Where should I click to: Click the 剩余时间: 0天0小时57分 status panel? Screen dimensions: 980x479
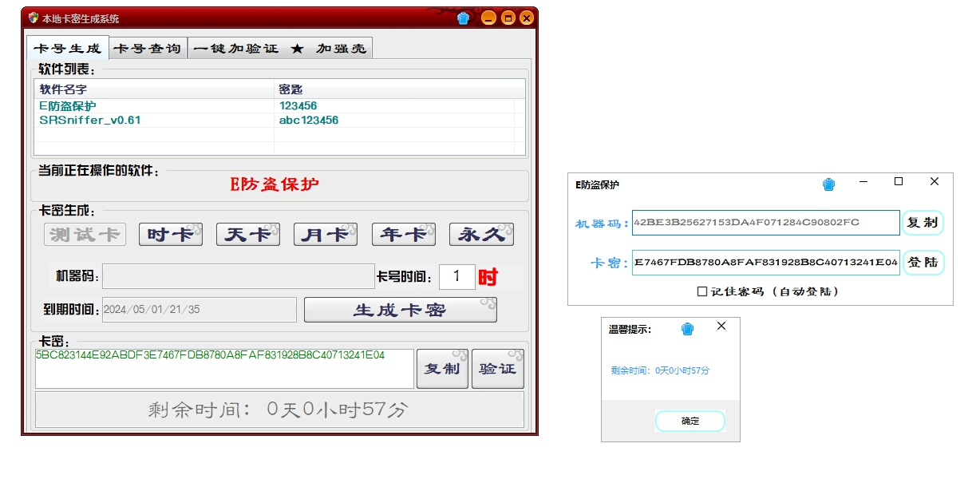point(279,410)
